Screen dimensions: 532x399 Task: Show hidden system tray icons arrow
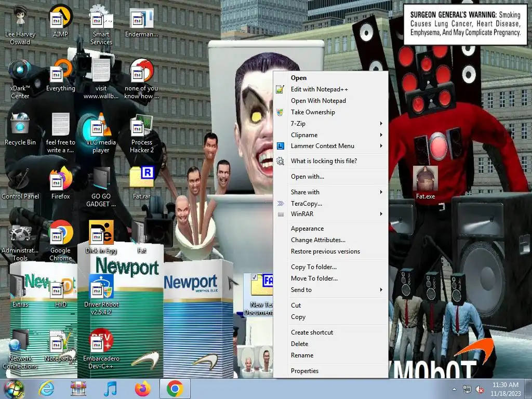coord(454,389)
